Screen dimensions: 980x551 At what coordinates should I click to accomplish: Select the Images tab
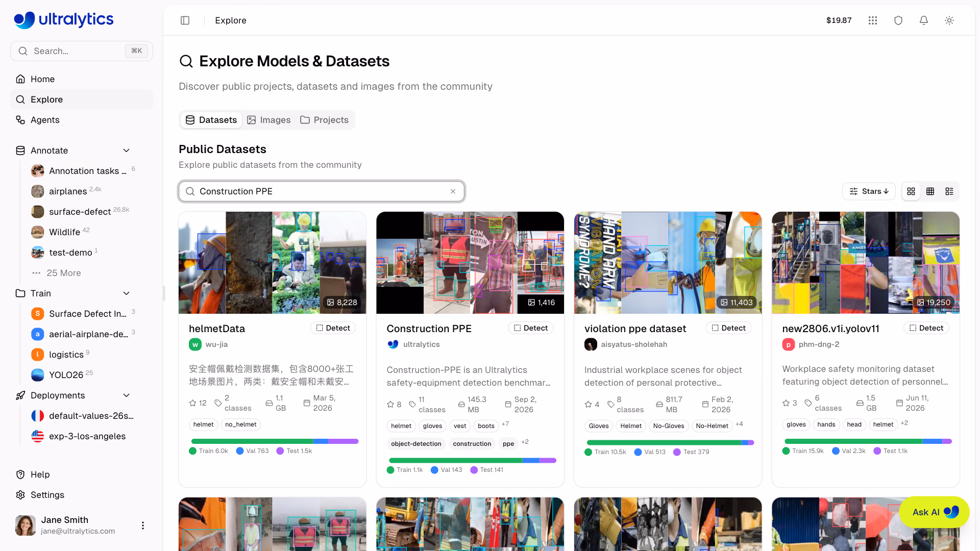point(269,120)
